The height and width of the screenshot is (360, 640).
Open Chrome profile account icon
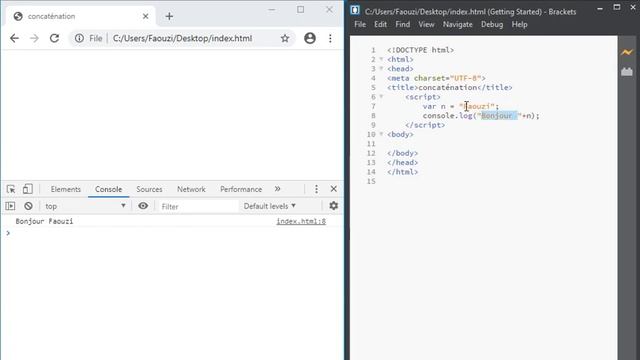[x=310, y=38]
